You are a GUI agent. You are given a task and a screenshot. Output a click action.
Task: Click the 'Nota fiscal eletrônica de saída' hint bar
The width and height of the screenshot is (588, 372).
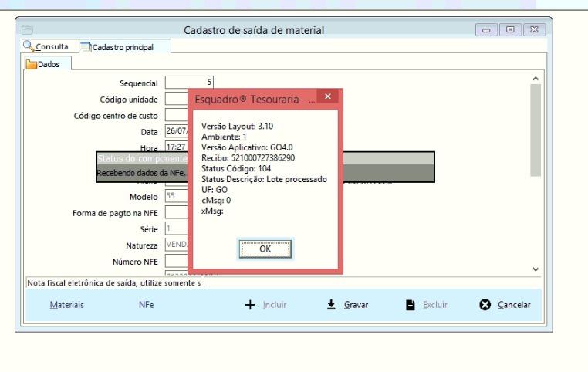tap(114, 283)
